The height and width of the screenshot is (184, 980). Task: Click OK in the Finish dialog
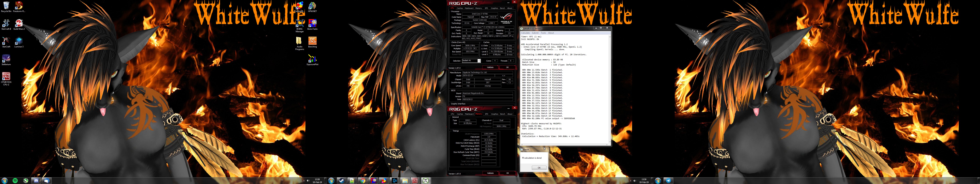click(x=539, y=168)
